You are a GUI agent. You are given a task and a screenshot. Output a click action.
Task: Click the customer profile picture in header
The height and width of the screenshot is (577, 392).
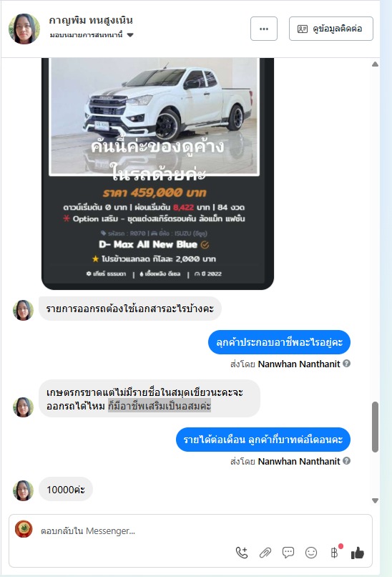24,29
